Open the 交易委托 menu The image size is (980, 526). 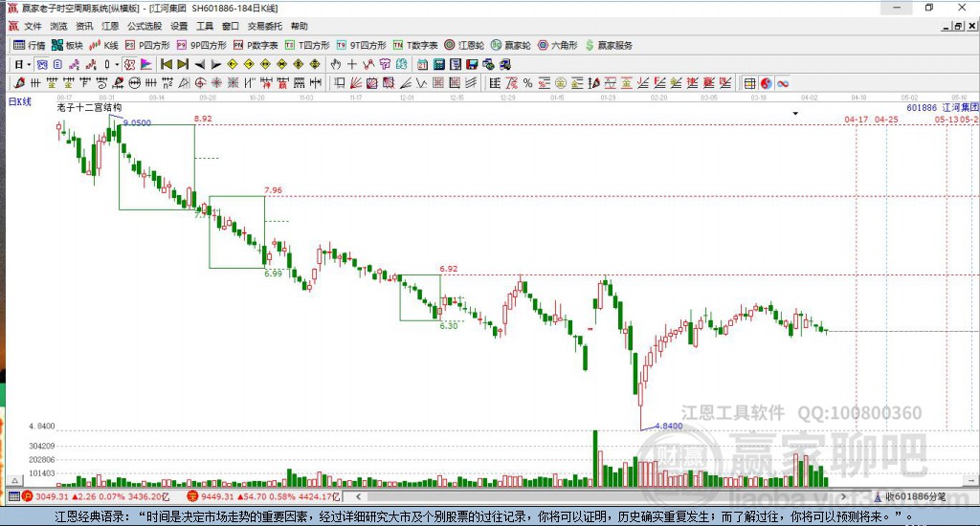click(264, 26)
